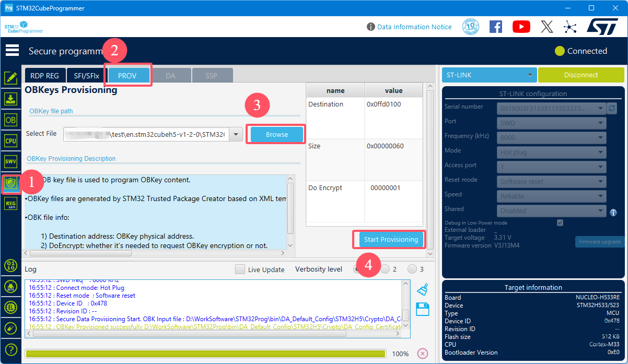
Task: Open the Shared Disabled dropdown
Action: [x=552, y=210]
